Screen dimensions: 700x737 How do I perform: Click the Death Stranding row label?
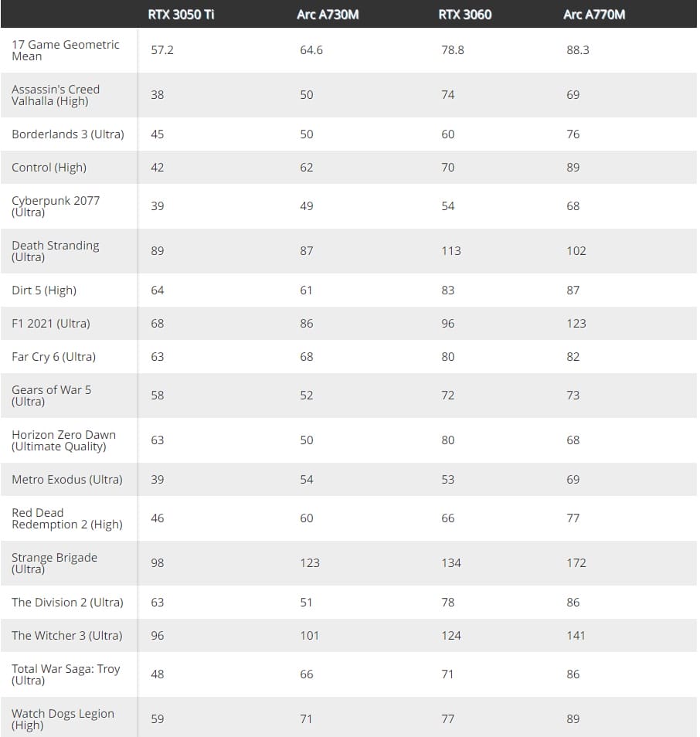point(56,251)
